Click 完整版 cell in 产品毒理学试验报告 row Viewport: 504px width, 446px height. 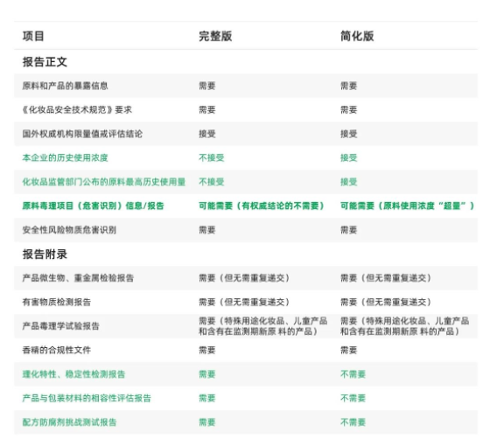tap(262, 326)
